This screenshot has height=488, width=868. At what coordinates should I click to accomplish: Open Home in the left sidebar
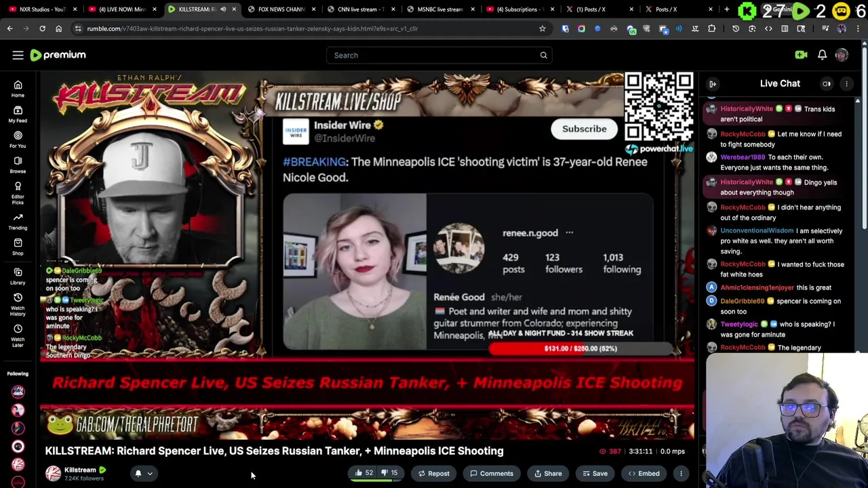pos(18,89)
